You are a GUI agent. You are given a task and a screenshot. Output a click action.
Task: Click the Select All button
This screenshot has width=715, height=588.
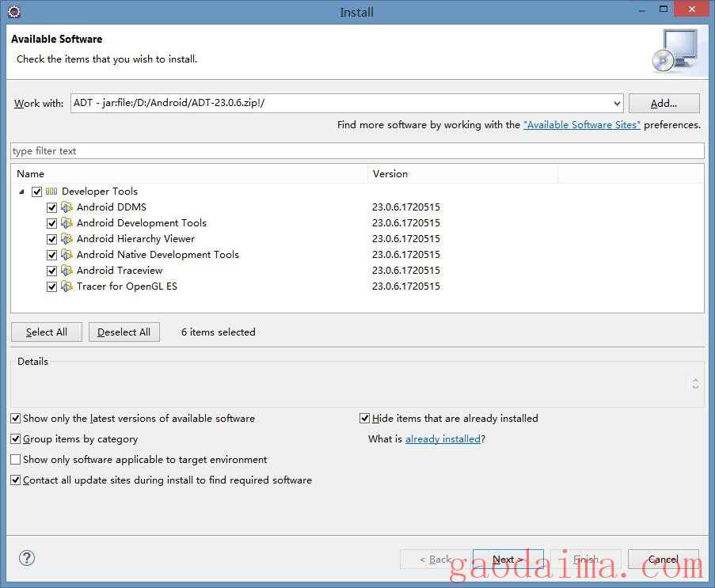[47, 332]
